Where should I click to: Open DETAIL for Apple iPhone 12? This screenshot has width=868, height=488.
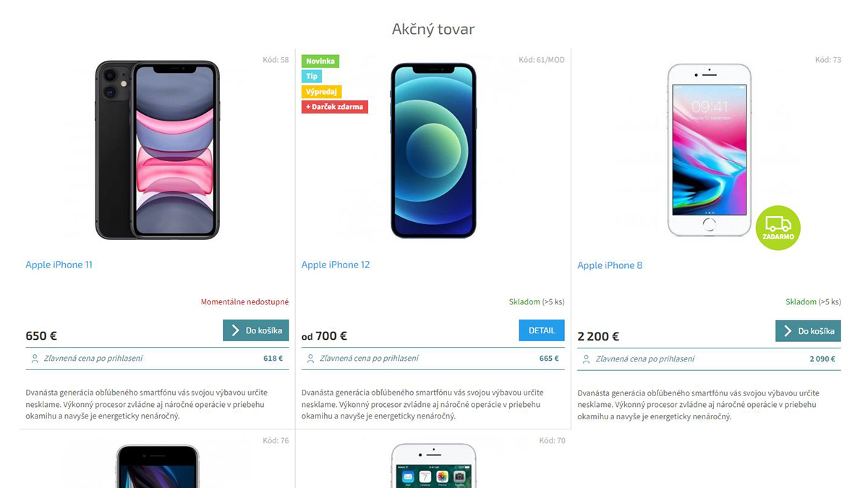[x=542, y=330]
